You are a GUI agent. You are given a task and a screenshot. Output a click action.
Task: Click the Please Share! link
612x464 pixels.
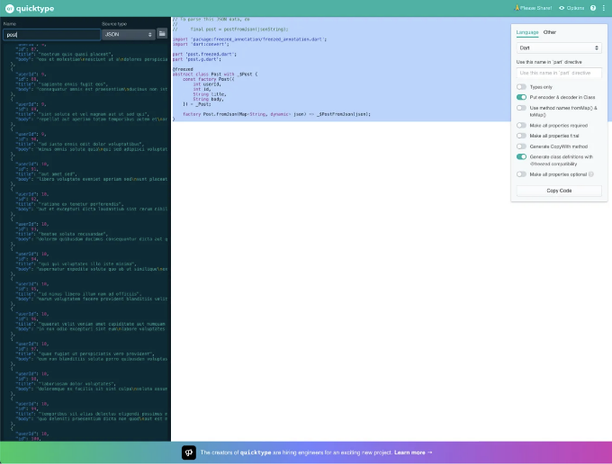(533, 8)
